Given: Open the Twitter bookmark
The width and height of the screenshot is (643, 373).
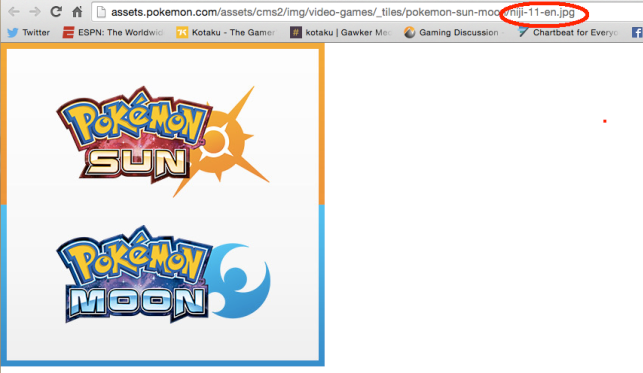Looking at the screenshot, I should point(28,32).
